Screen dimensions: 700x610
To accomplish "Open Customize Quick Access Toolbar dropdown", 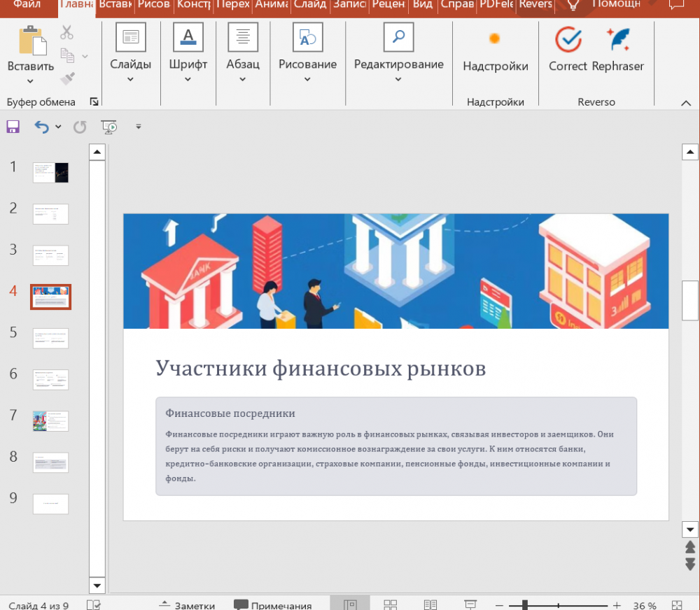I will (139, 127).
